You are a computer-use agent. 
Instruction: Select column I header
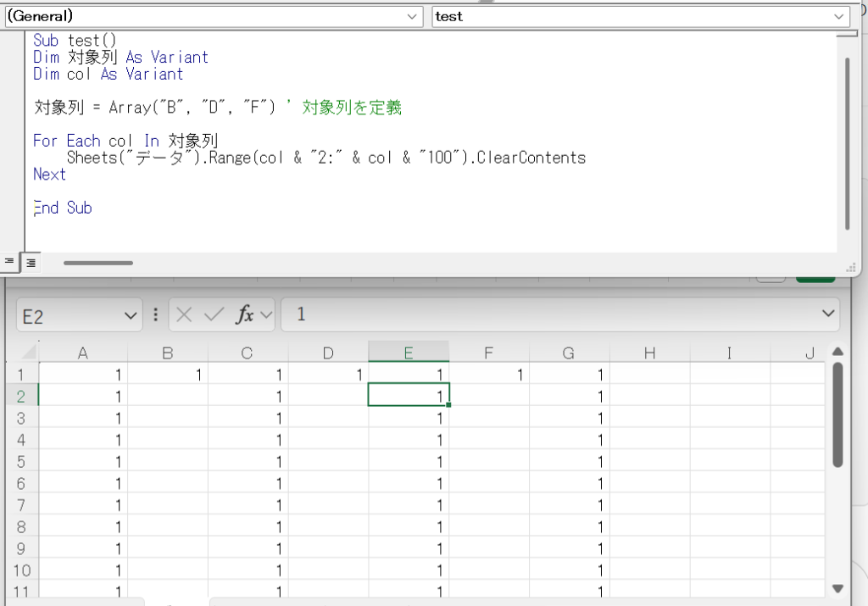[730, 353]
